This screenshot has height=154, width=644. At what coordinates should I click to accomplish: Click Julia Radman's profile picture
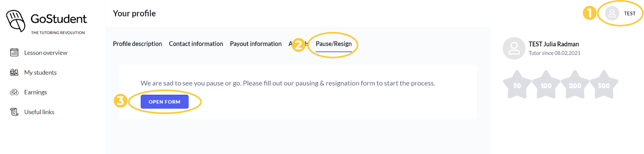pos(514,48)
